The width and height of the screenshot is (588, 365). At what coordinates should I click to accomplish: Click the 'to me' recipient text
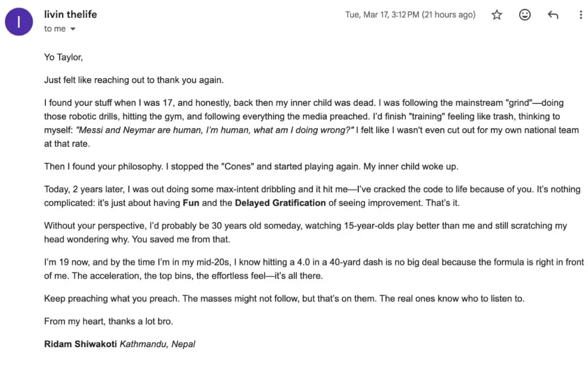pyautogui.click(x=55, y=29)
